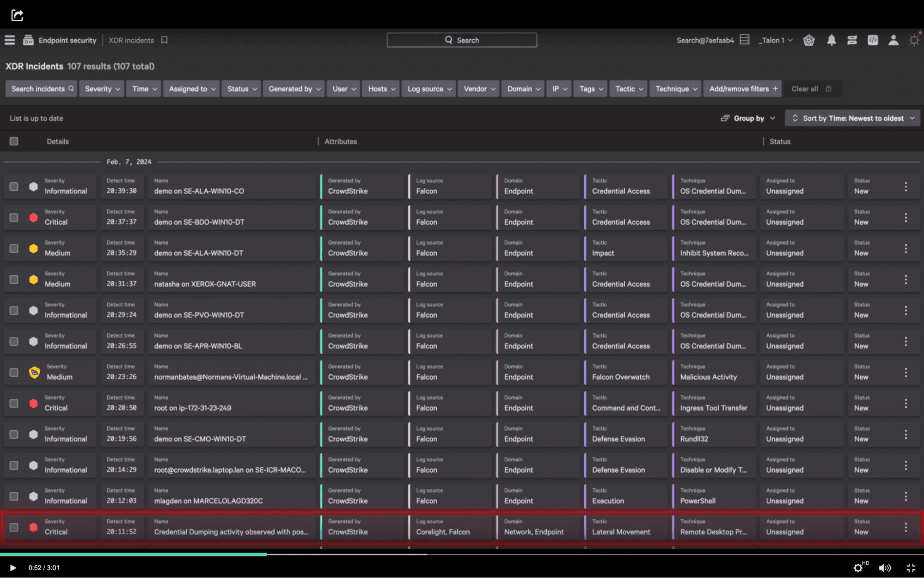This screenshot has height=578, width=924.
Task: Open the notifications bell
Action: (831, 40)
